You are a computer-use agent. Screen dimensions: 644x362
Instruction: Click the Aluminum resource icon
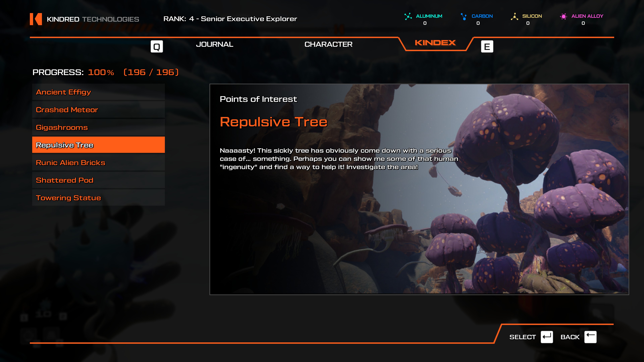click(408, 16)
